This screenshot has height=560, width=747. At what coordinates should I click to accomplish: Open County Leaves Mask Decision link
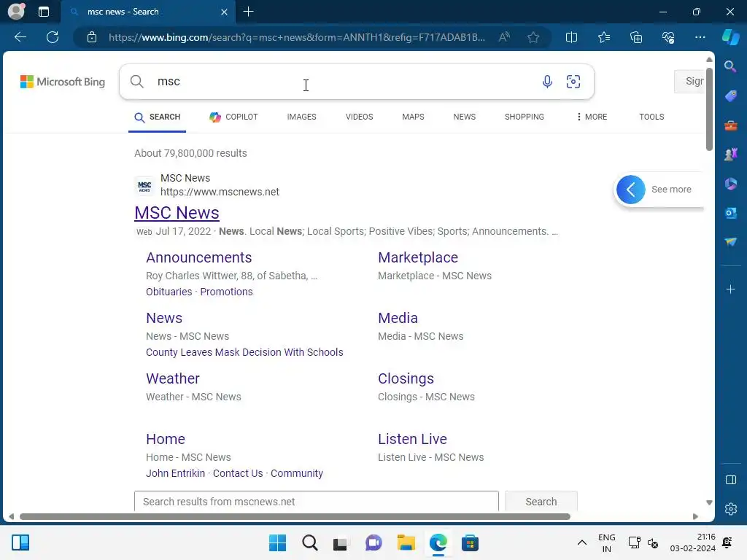click(x=244, y=352)
